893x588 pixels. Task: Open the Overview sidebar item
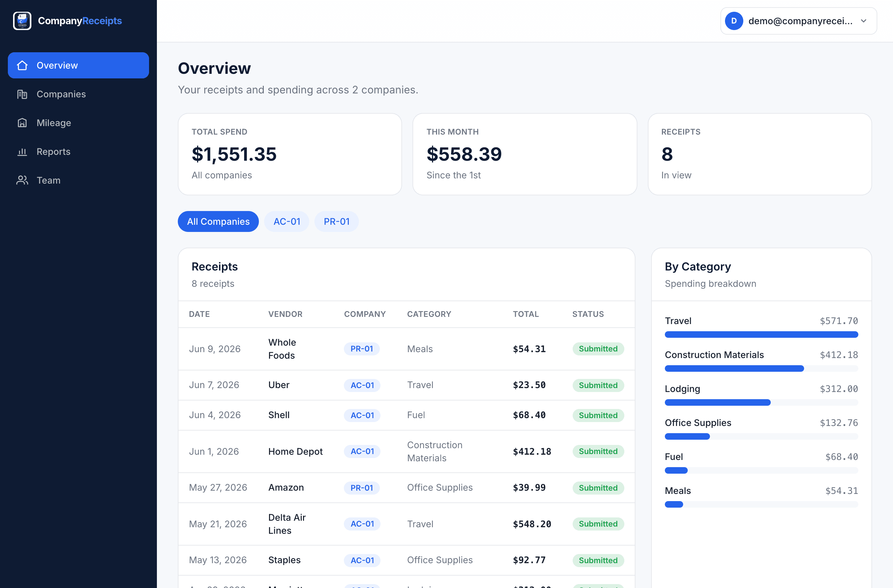[78, 65]
